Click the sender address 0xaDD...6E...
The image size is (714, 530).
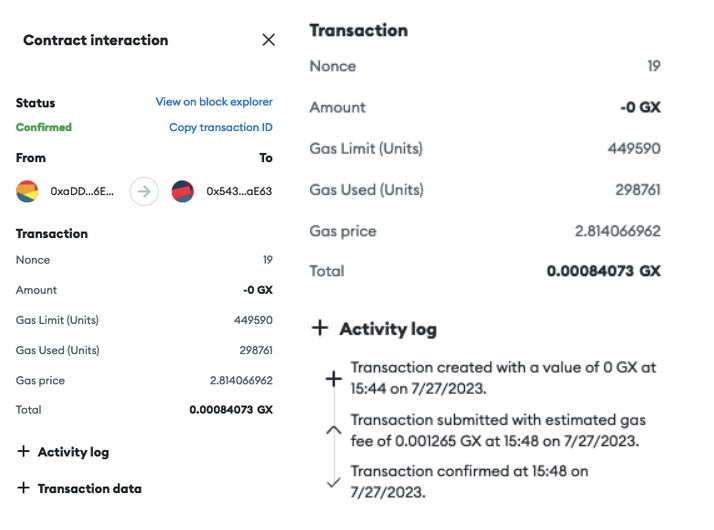click(82, 191)
